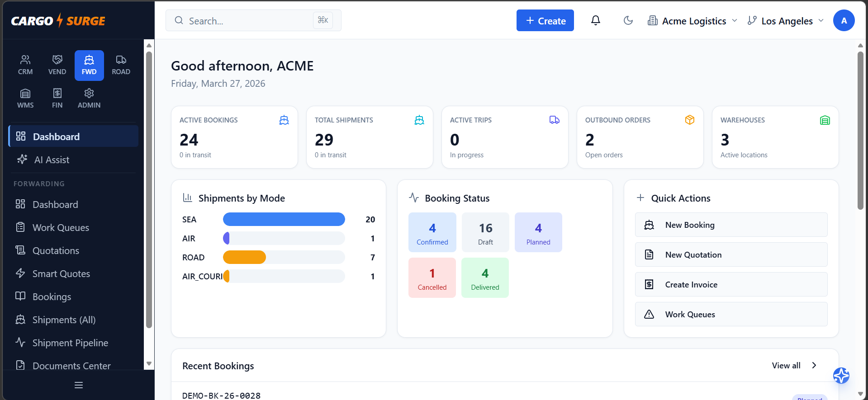
Task: Open Shipment Pipeline in the sidebar
Action: [73, 343]
